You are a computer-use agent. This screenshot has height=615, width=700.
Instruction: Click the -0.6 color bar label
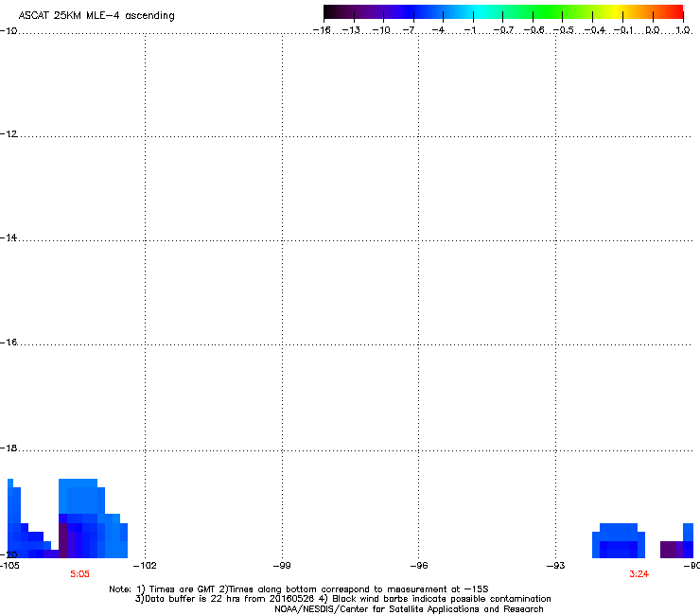534,30
